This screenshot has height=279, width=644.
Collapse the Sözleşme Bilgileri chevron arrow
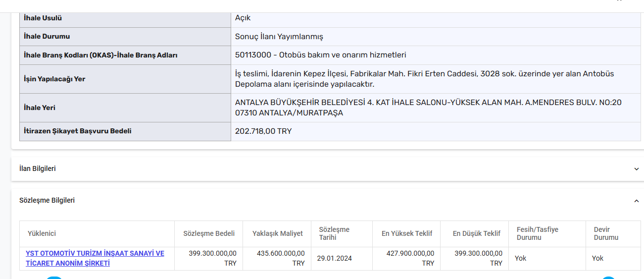tap(636, 201)
